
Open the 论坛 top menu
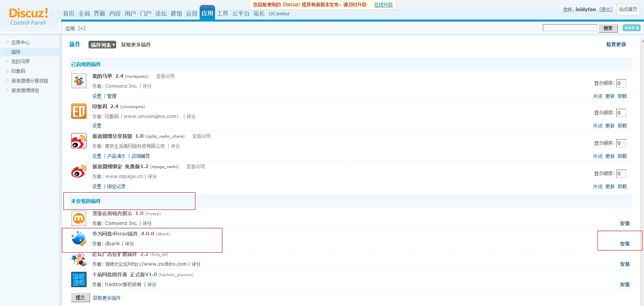coord(161,13)
